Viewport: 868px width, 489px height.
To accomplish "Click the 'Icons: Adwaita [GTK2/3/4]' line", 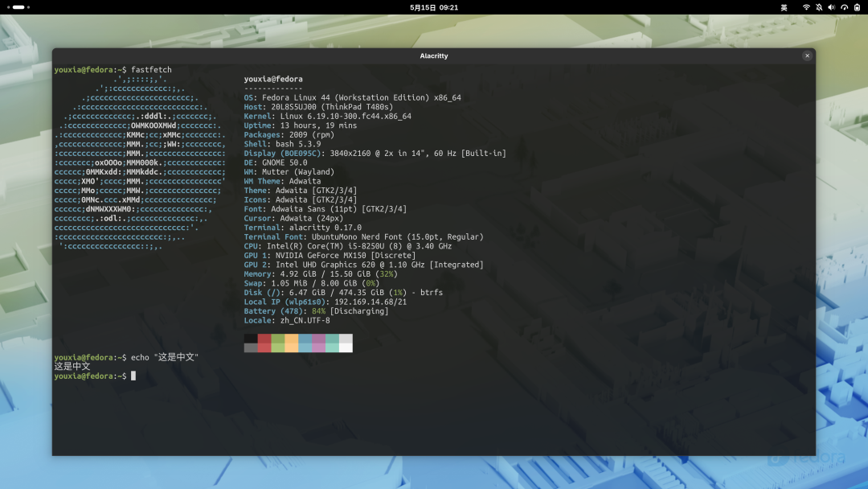I will [x=301, y=200].
